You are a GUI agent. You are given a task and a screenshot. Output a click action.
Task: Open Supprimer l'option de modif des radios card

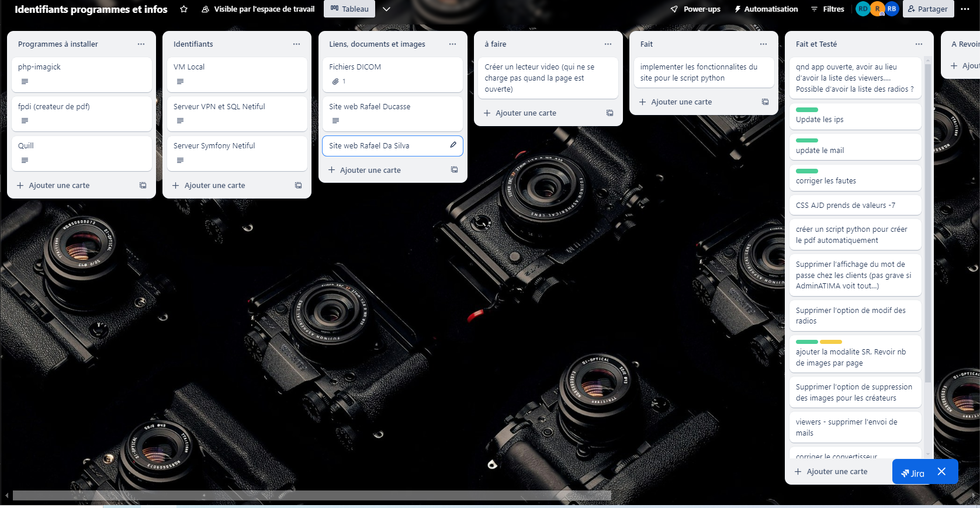[x=856, y=315]
